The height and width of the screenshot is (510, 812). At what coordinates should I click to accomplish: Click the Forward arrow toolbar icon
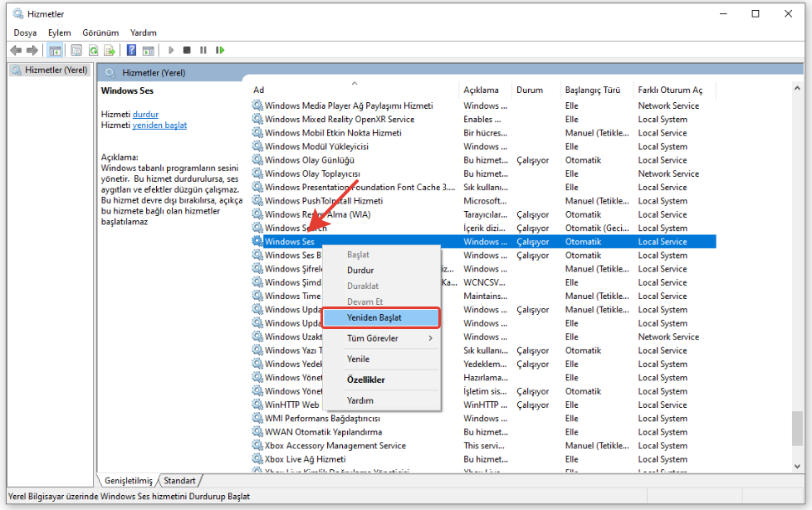(x=32, y=51)
